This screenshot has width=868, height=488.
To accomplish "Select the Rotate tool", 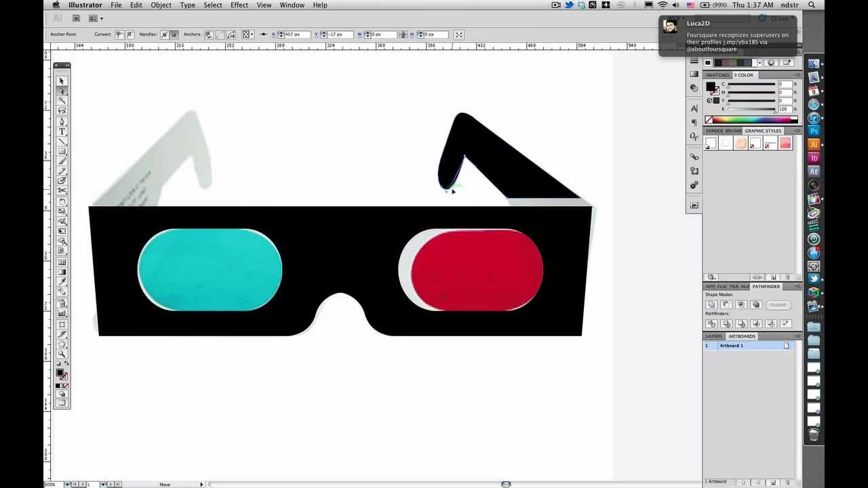I will [x=62, y=202].
